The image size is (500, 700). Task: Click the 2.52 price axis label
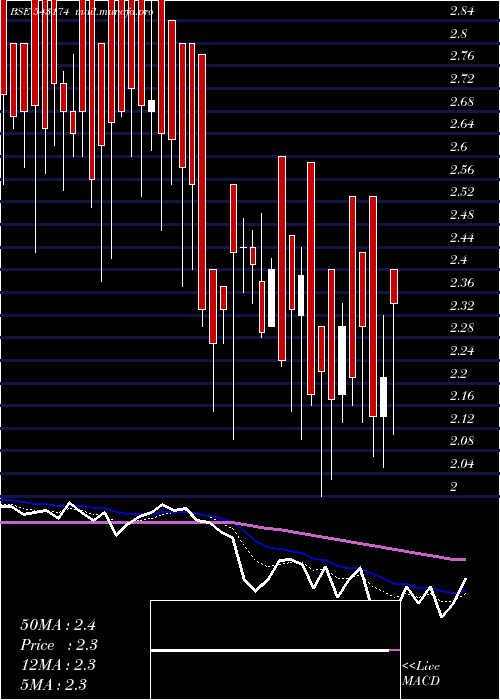(x=462, y=192)
